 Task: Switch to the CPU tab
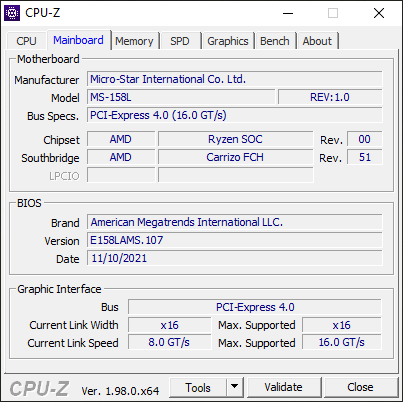[x=26, y=41]
